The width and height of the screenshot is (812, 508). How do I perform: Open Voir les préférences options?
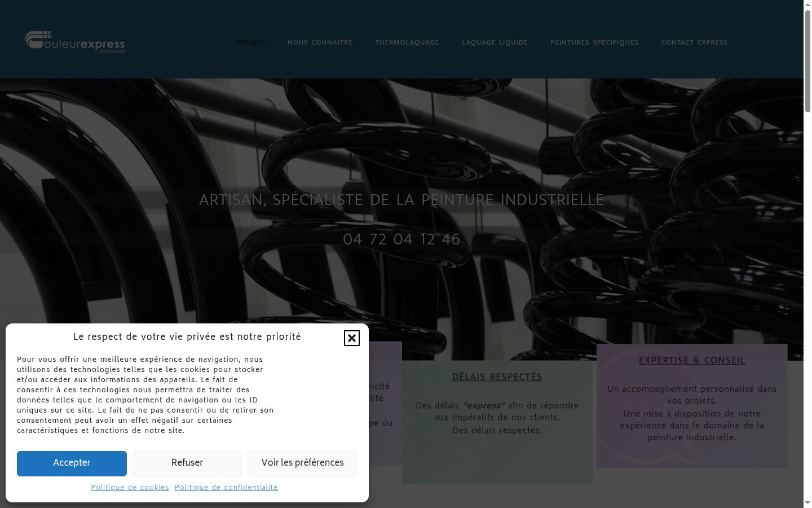pyautogui.click(x=303, y=463)
